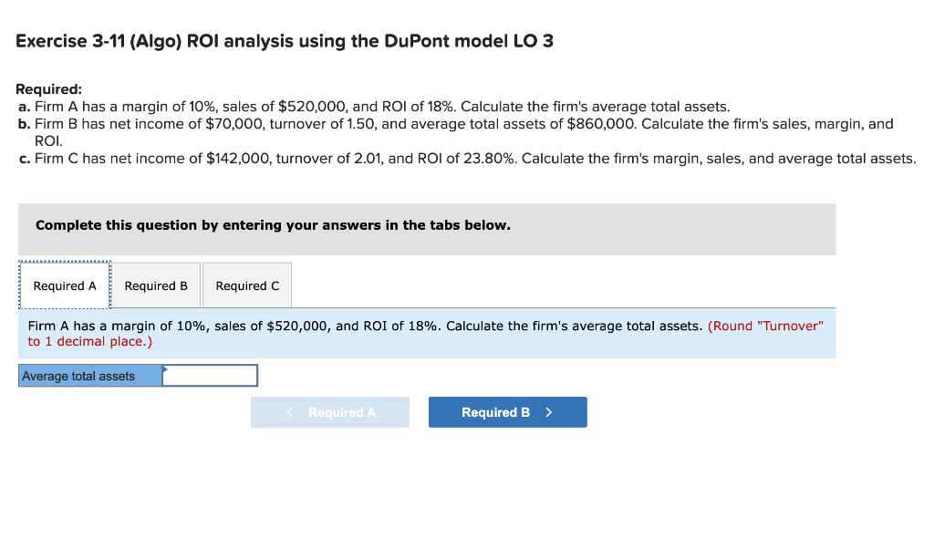Screen dimensions: 934x560
Task: Switch to the Required B tab
Action: tap(155, 285)
